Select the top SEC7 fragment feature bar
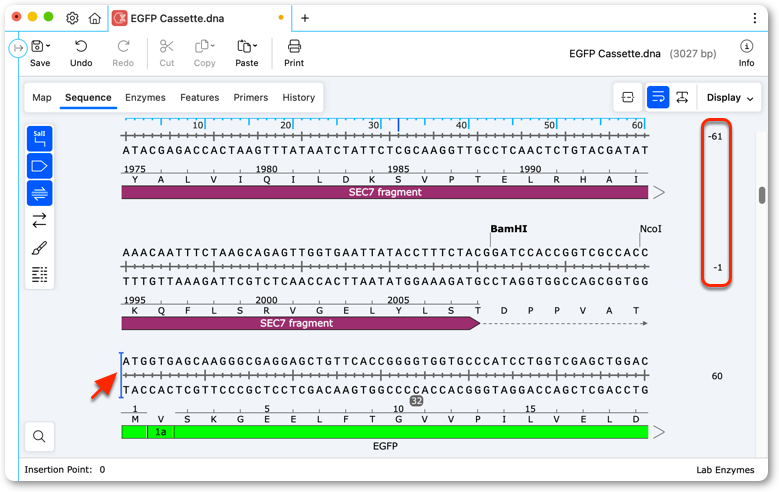Screen dimensions: 779x492 click(385, 192)
